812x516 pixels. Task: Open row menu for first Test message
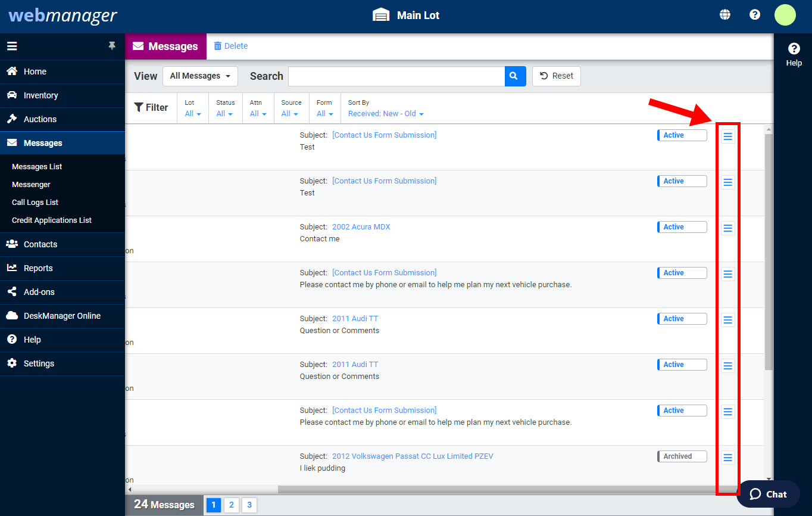pyautogui.click(x=727, y=136)
